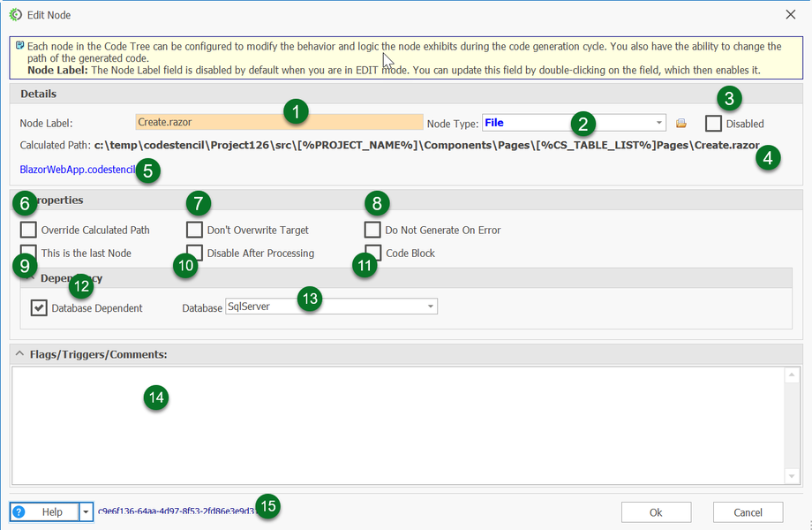Click the Ok button

pos(656,511)
